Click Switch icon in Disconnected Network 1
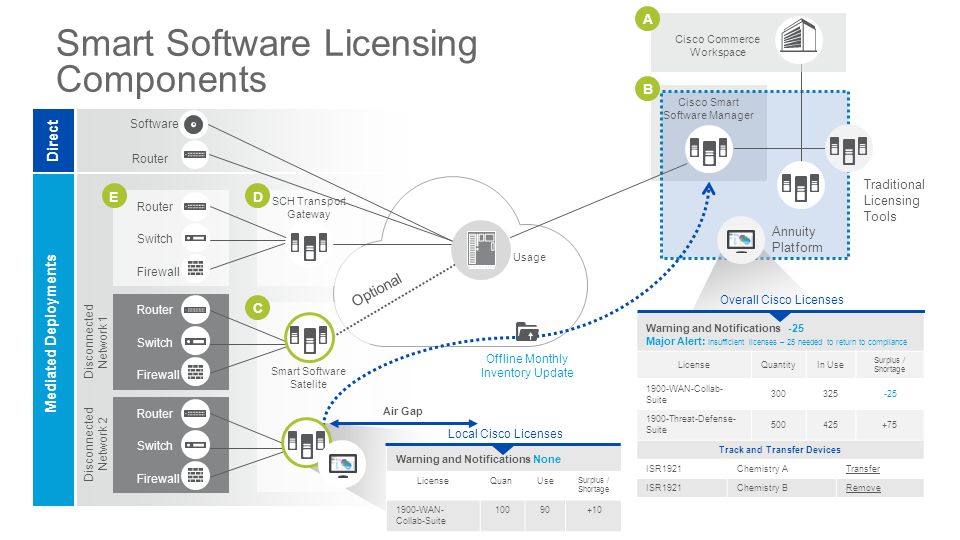 tap(195, 342)
